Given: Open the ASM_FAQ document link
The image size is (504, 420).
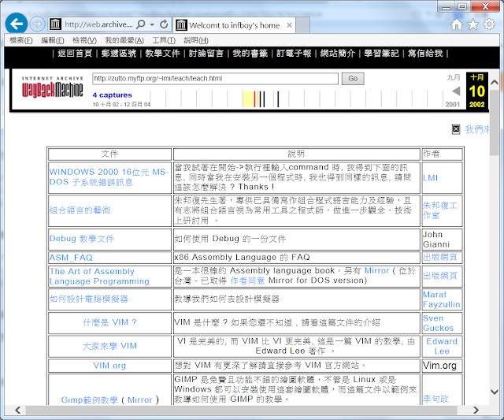Looking at the screenshot, I should (x=71, y=258).
